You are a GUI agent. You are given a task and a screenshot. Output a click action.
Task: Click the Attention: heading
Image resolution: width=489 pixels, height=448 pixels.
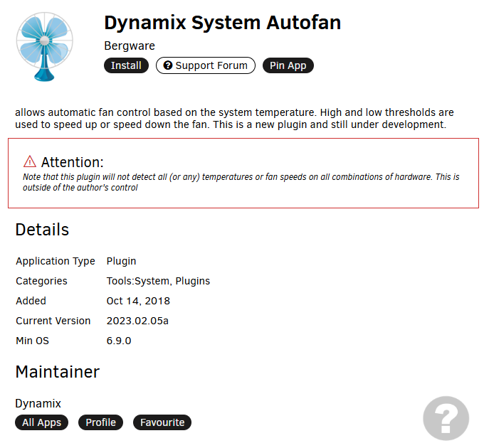(73, 162)
